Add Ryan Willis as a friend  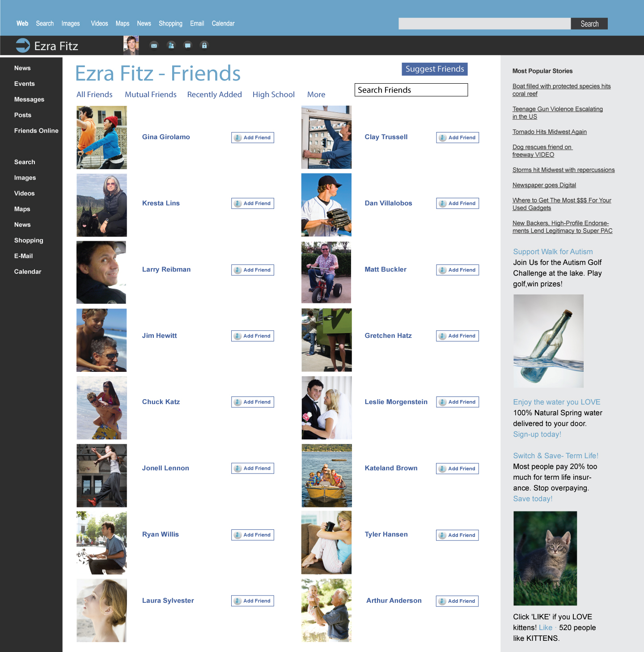tap(253, 535)
